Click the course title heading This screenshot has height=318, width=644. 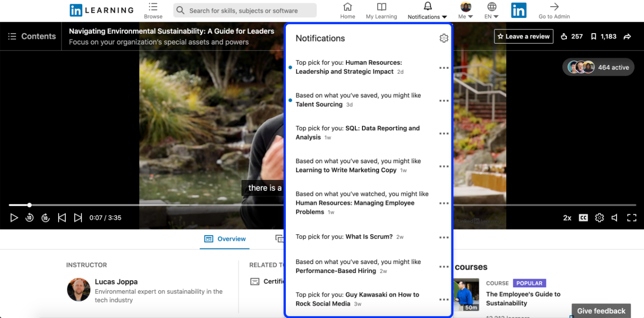pyautogui.click(x=171, y=31)
